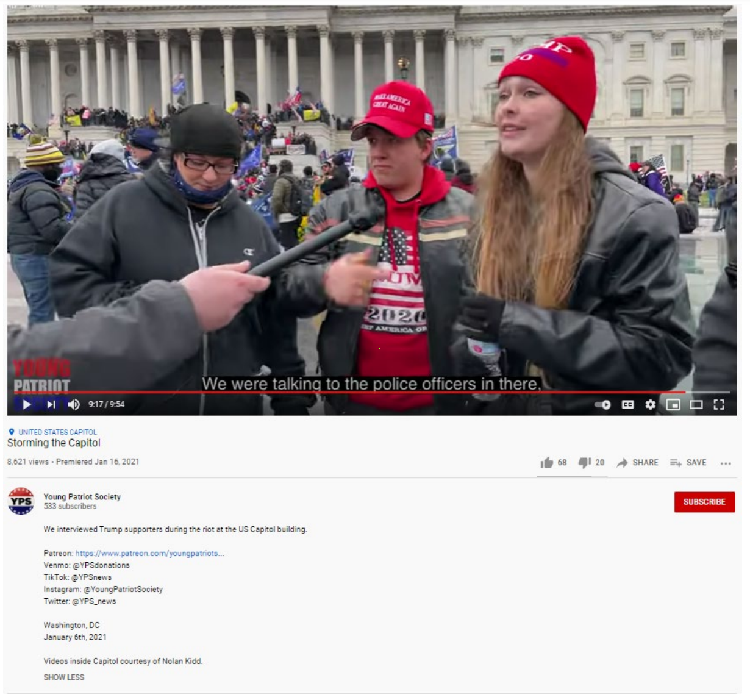Image resolution: width=750 pixels, height=700 pixels.
Task: Click the 533 subscribers text
Action: [x=70, y=507]
